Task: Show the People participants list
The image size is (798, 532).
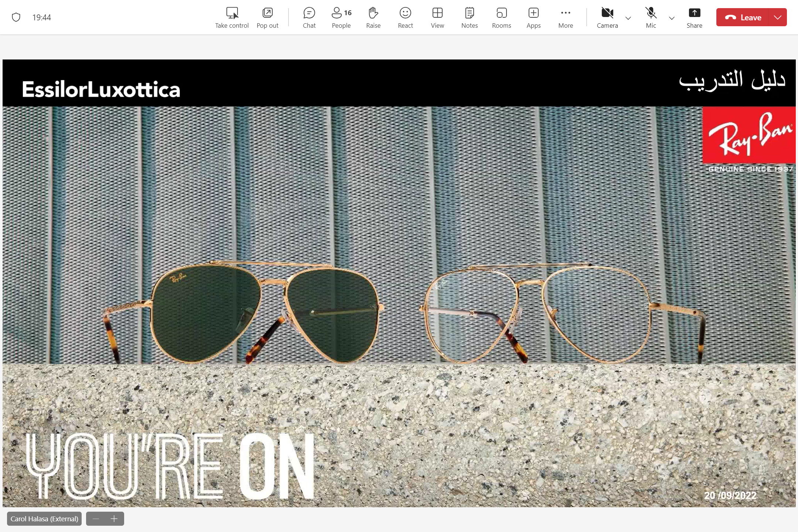Action: 341,17
